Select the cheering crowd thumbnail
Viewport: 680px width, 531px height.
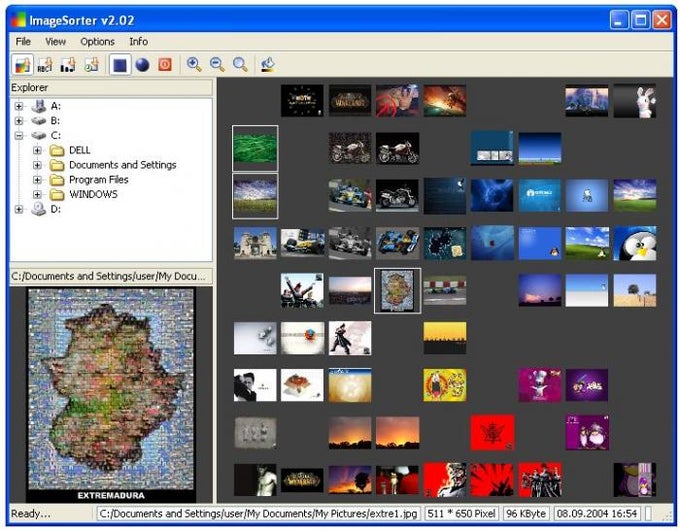[x=302, y=291]
